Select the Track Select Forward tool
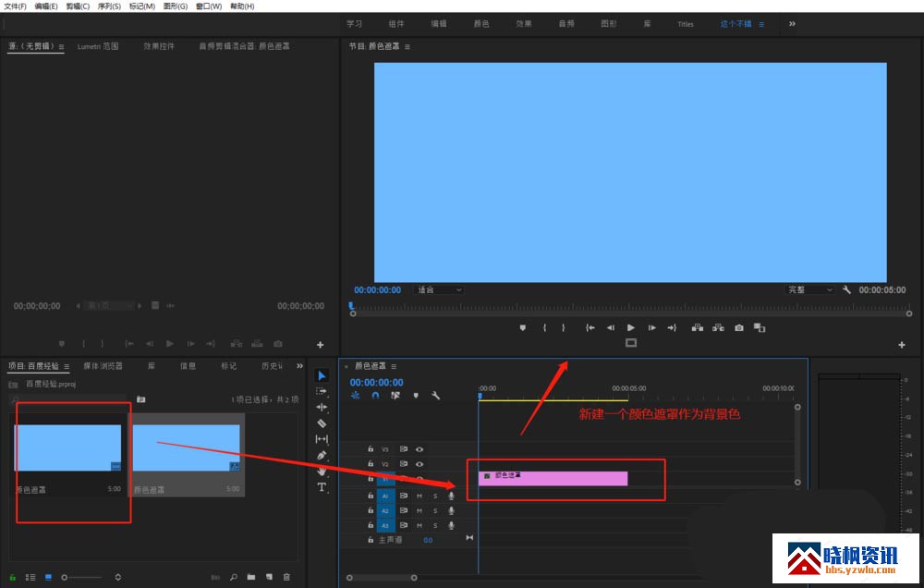The height and width of the screenshot is (588, 924). click(x=322, y=391)
